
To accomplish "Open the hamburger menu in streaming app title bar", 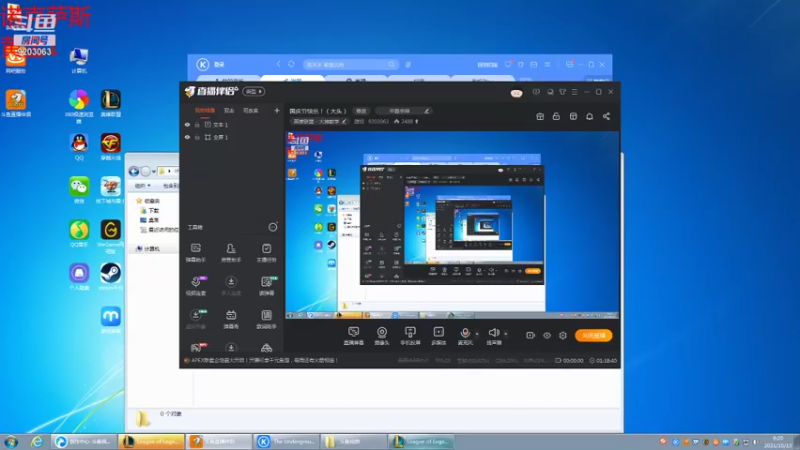I will [x=574, y=92].
